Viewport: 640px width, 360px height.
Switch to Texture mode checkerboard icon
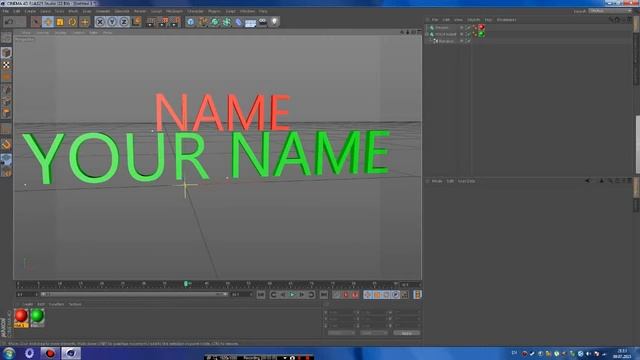(6, 65)
